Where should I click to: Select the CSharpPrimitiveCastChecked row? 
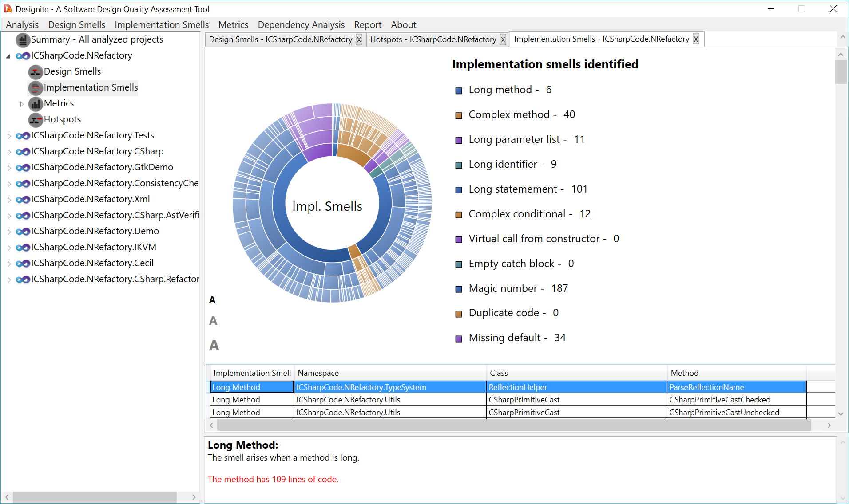(508, 400)
